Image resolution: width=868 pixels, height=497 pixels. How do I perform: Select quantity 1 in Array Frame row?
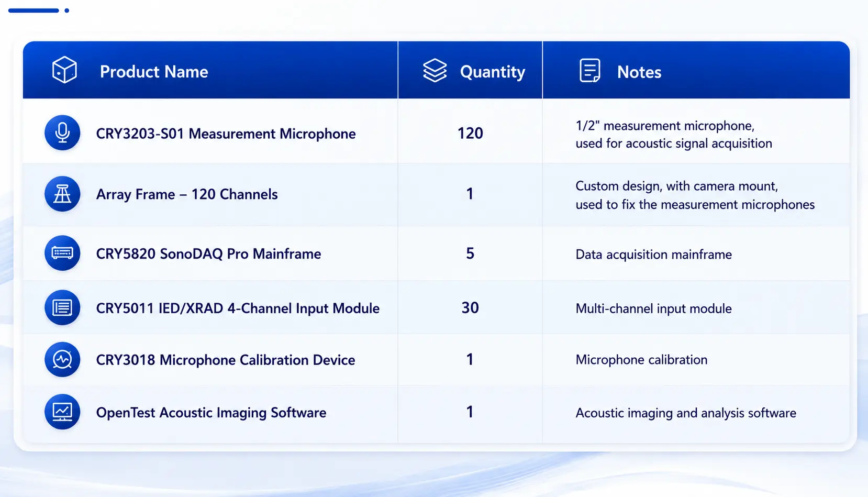(x=470, y=194)
